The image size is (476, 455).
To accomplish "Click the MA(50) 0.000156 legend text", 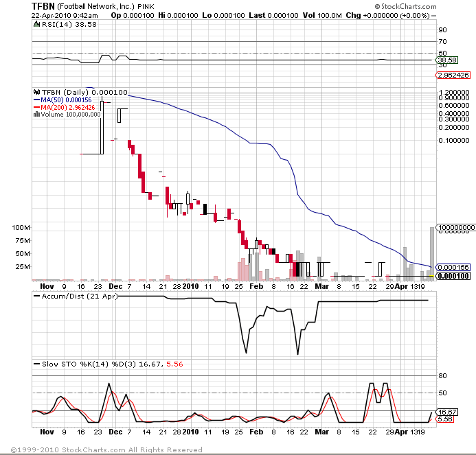I will (66, 100).
